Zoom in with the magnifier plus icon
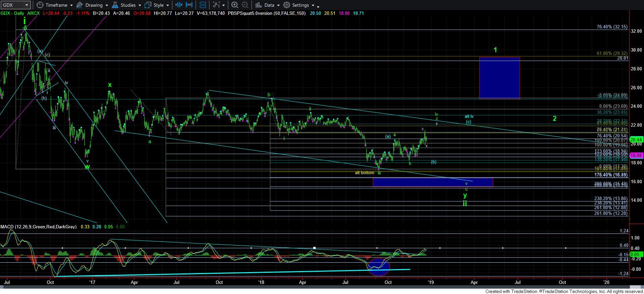The height and width of the screenshot is (294, 644). [235, 5]
